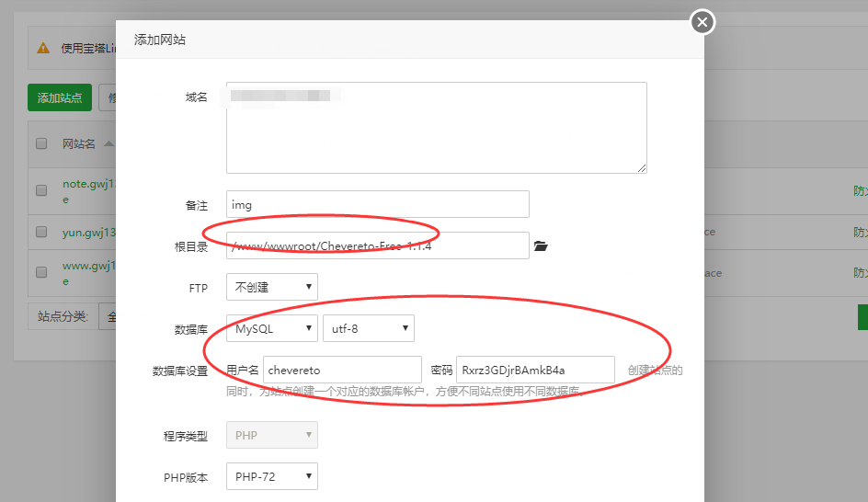Click the warning triangle icon
Screen dimensions: 868x502
43,49
